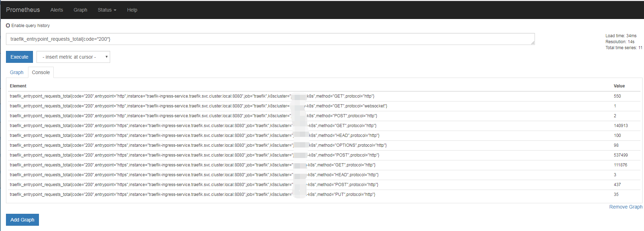Expand the Status dropdown menu

point(107,10)
